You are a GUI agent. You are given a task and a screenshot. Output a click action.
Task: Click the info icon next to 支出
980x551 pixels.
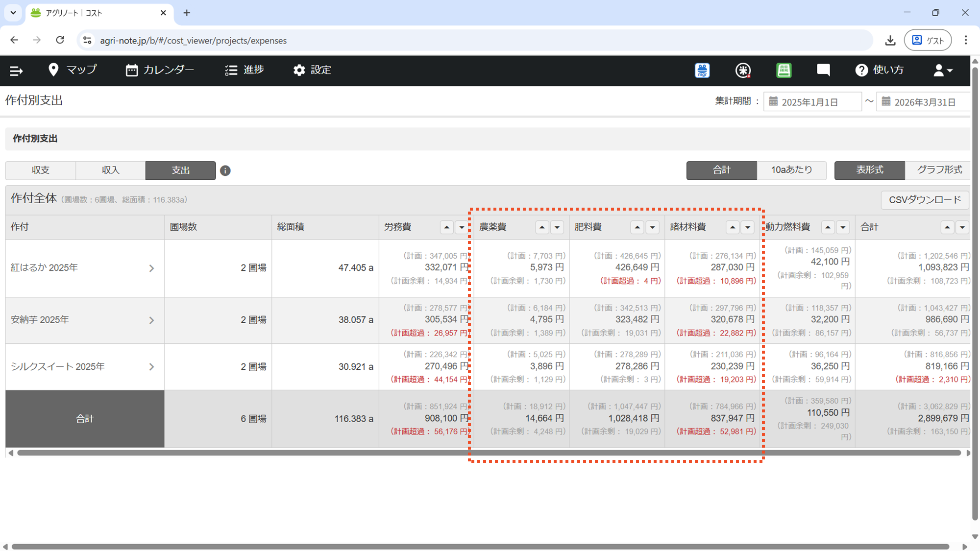[x=225, y=170]
